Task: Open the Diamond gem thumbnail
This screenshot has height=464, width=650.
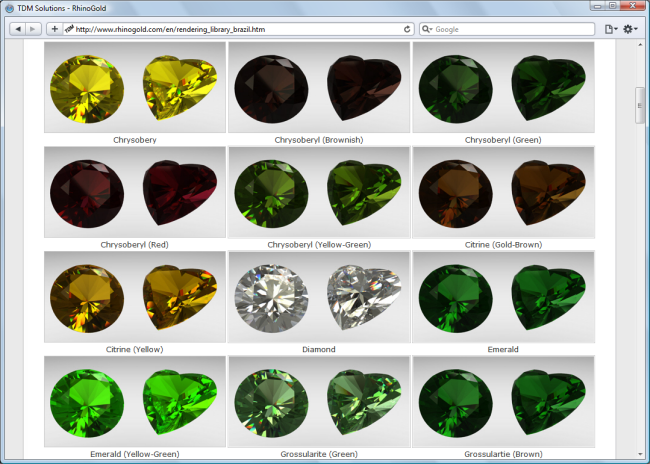Action: point(319,297)
